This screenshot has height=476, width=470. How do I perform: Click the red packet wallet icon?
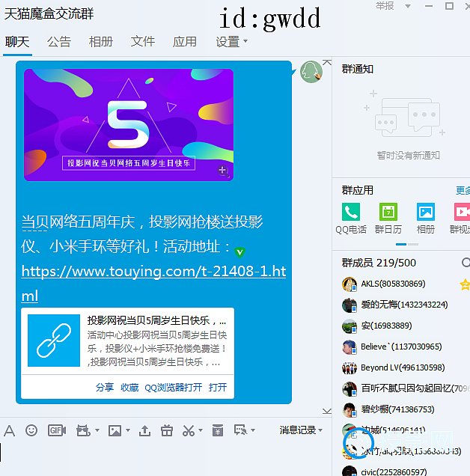click(217, 430)
